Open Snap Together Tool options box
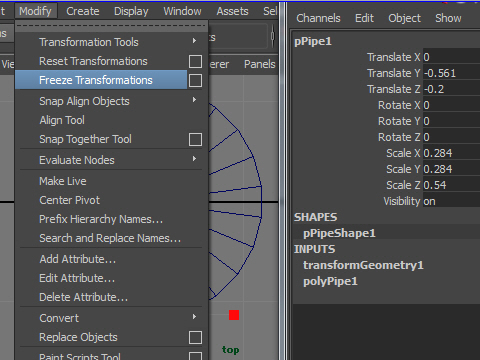The width and height of the screenshot is (480, 360). point(195,140)
